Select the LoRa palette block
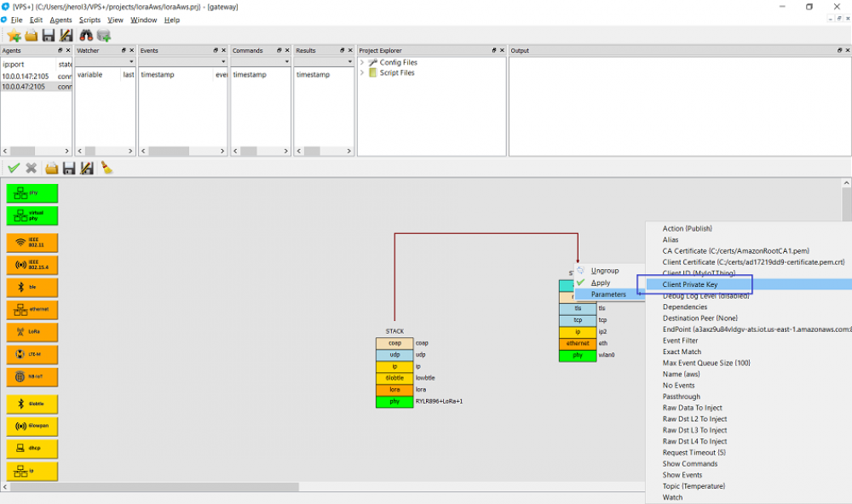Image resolution: width=852 pixels, height=504 pixels. click(32, 332)
